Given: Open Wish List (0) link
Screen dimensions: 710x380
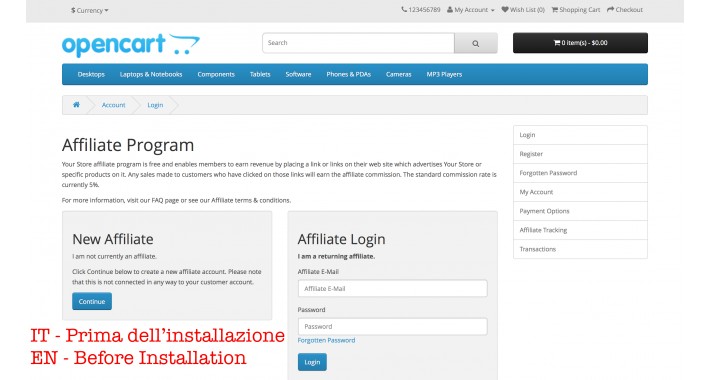Looking at the screenshot, I should pos(523,10).
